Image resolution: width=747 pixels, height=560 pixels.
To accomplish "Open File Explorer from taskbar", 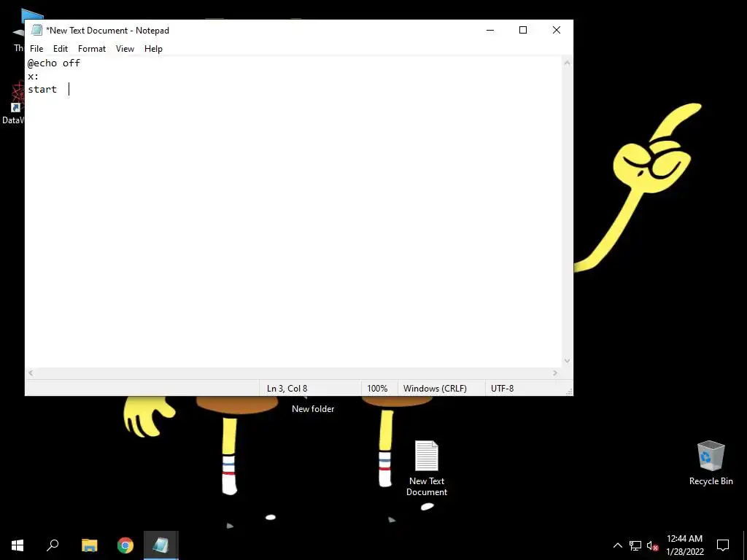I will 89,545.
